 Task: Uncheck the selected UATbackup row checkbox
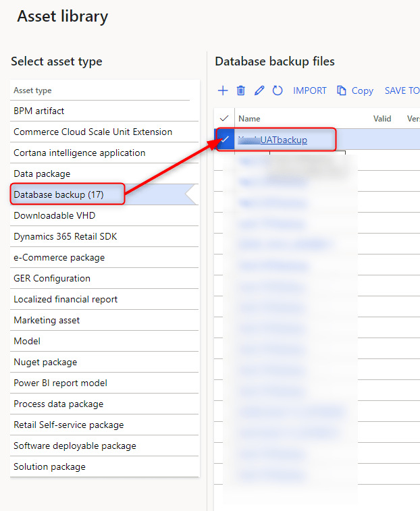click(225, 140)
